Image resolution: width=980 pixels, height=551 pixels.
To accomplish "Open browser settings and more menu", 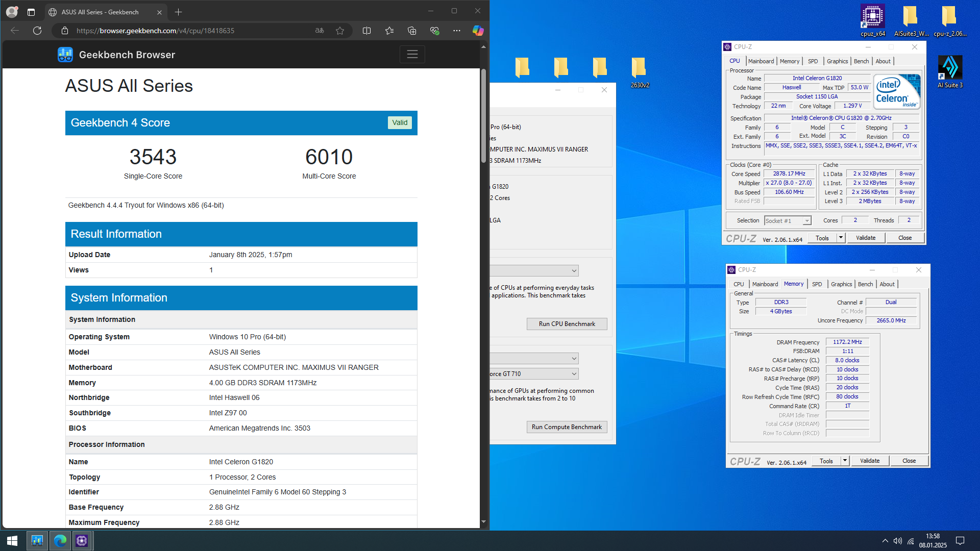I will tap(457, 31).
